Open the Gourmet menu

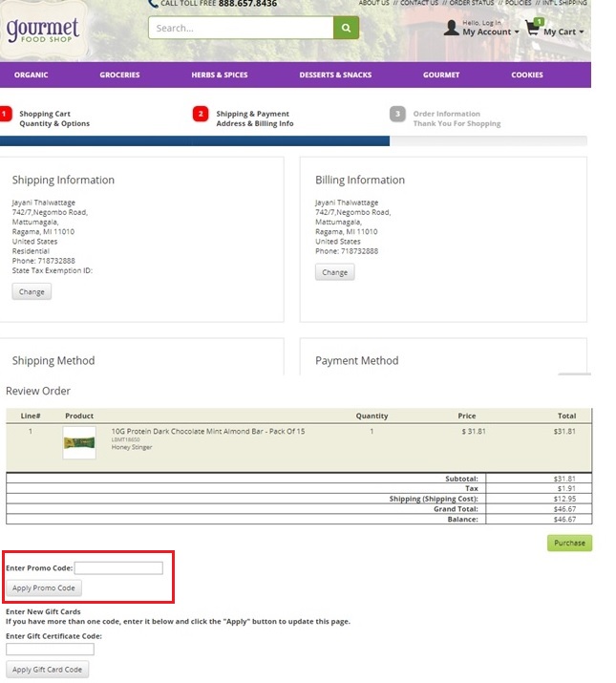point(441,75)
